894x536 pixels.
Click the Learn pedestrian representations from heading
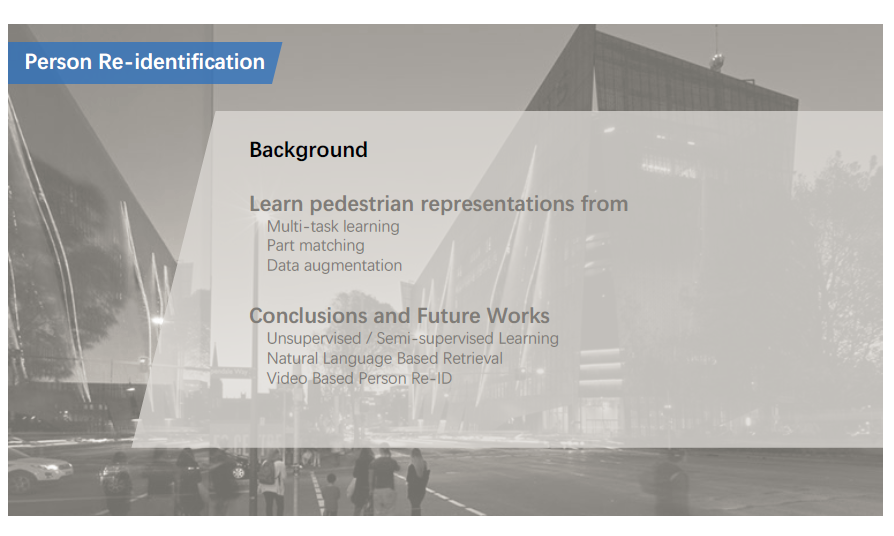438,204
